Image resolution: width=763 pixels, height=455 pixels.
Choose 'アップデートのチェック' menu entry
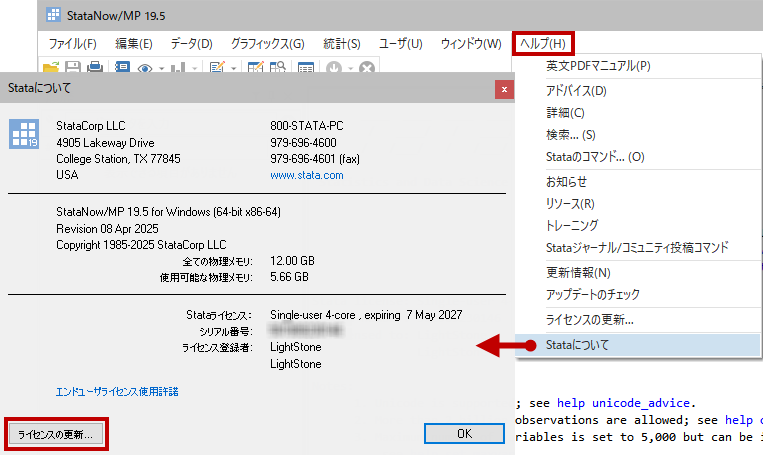593,295
